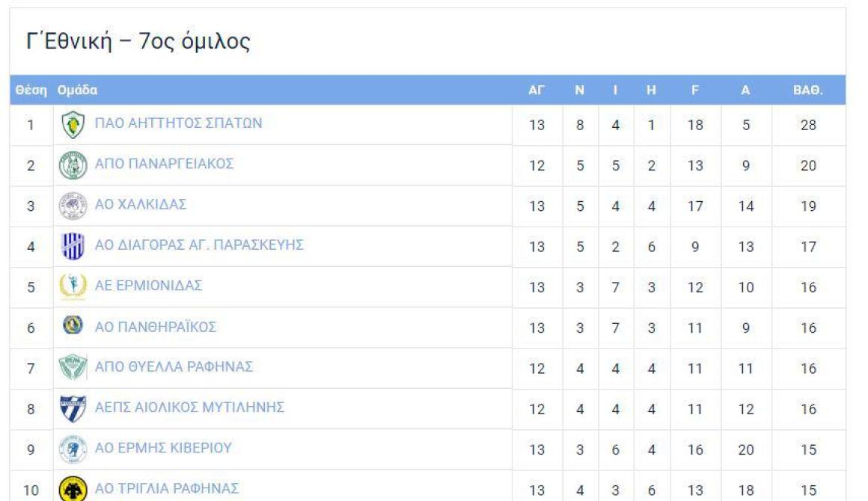This screenshot has height=501, width=868.
Task: Select the Θέση position column header
Action: (x=31, y=90)
